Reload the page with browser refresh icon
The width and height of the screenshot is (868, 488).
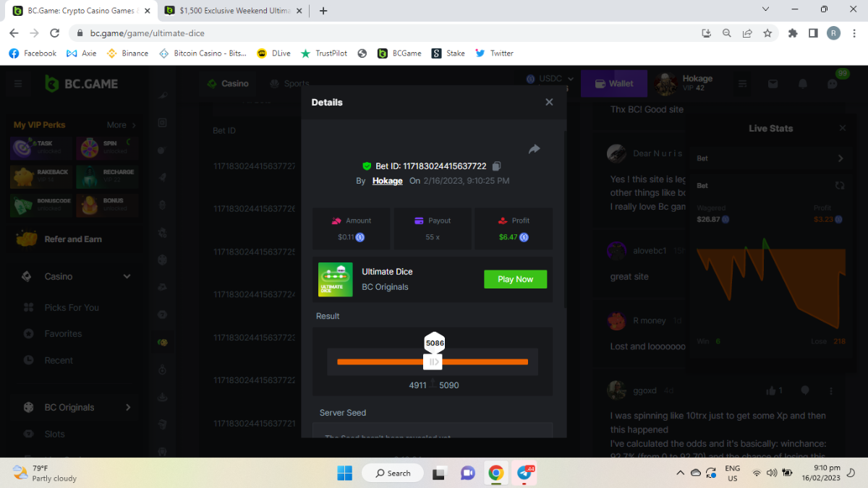coord(54,33)
